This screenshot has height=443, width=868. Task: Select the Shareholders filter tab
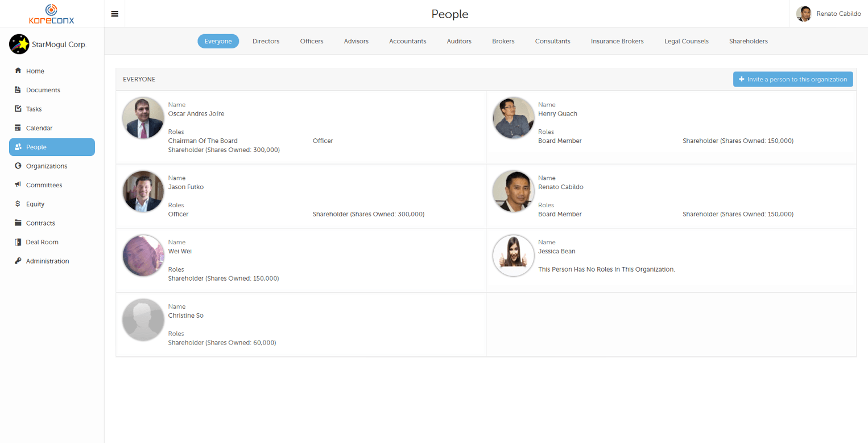click(748, 41)
